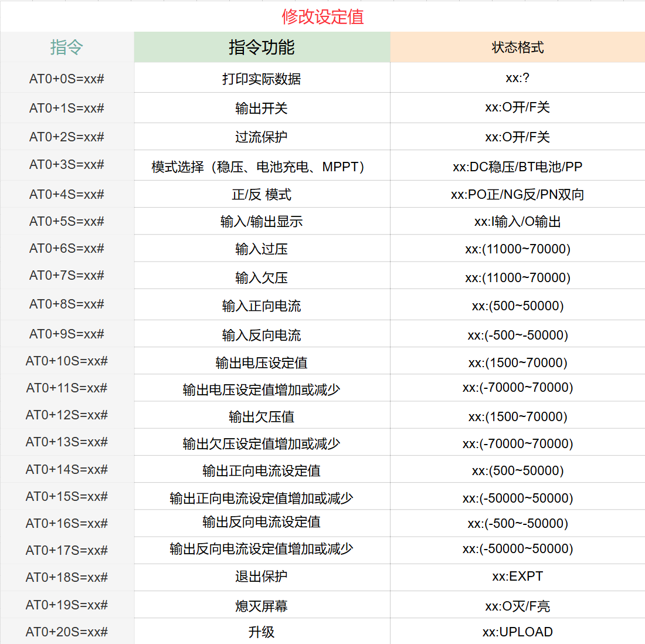Select cell '升级'
Image resolution: width=645 pixels, height=644 pixels.
[262, 632]
